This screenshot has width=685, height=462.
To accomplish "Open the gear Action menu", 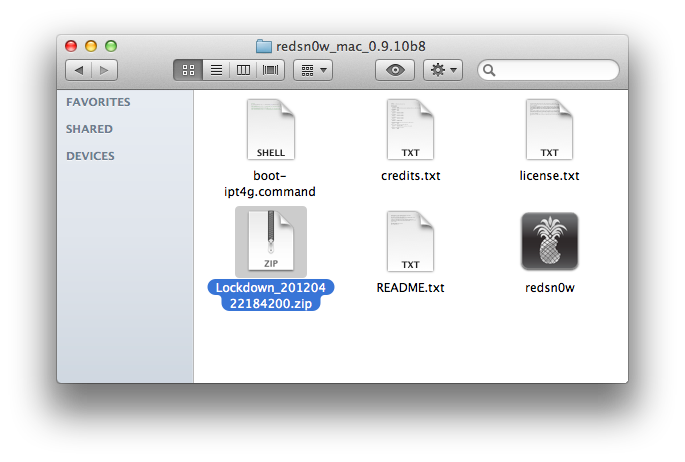I will coord(443,70).
